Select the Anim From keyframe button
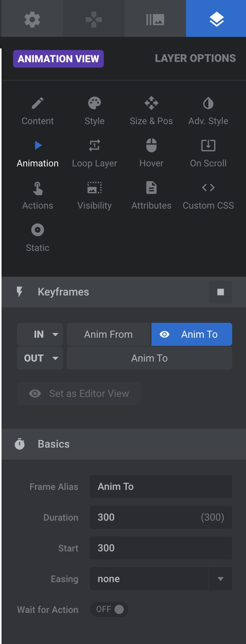 pyautogui.click(x=108, y=334)
